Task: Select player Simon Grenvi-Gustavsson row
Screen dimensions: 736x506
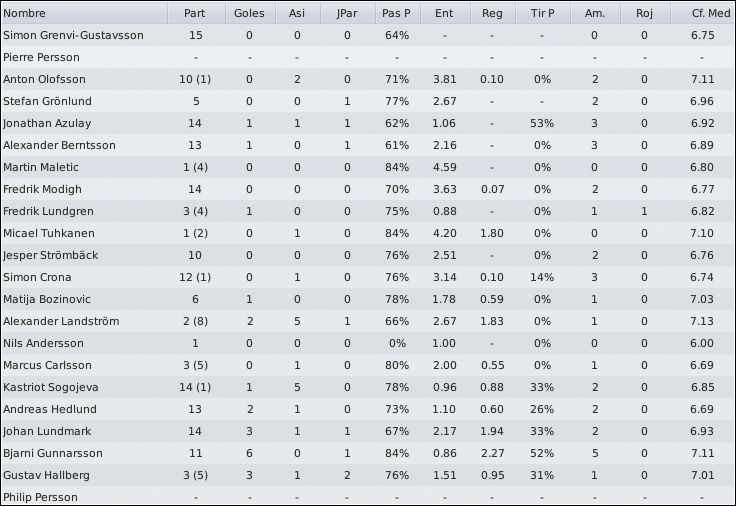Action: 368,35
